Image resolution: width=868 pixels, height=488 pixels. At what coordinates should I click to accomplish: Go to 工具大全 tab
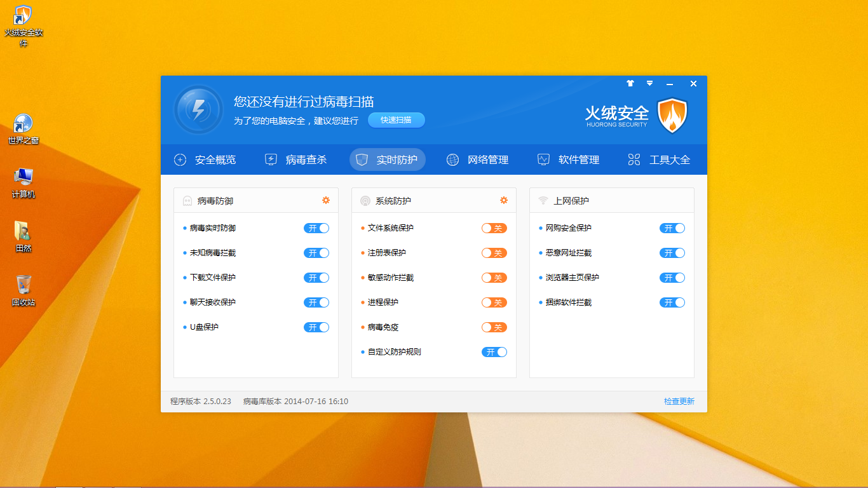[x=659, y=160]
